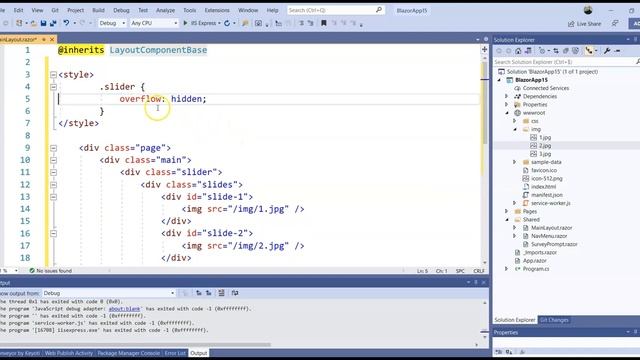Expand the Pages folder
The image size is (640, 360).
coord(507,211)
